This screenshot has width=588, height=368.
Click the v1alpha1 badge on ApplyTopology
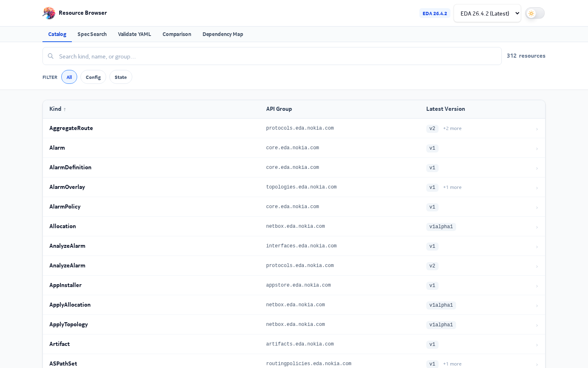(441, 325)
